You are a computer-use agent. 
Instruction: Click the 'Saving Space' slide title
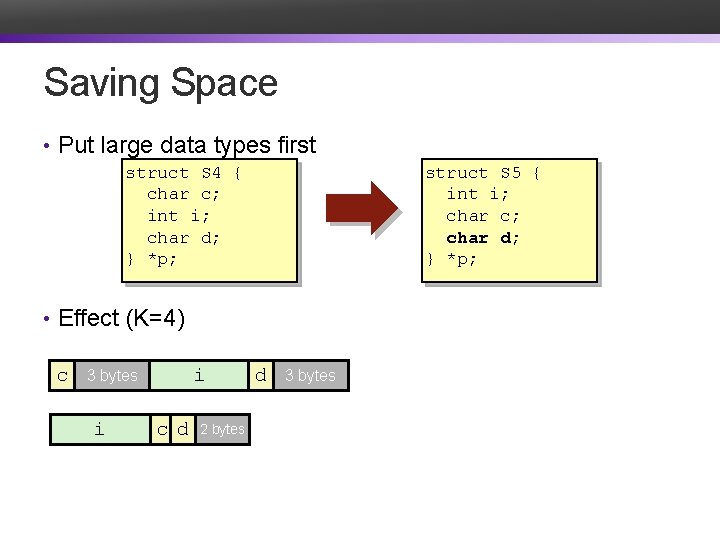pyautogui.click(x=161, y=84)
